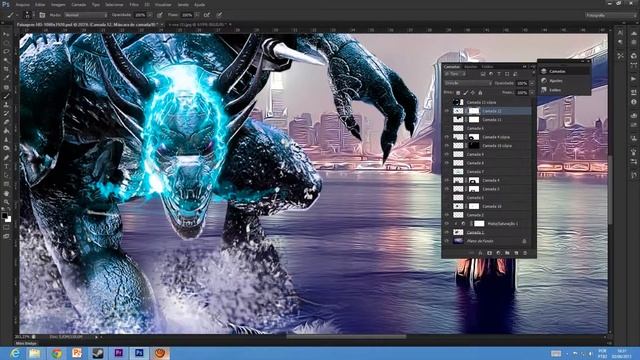Open the Imagem menu

tap(58, 4)
